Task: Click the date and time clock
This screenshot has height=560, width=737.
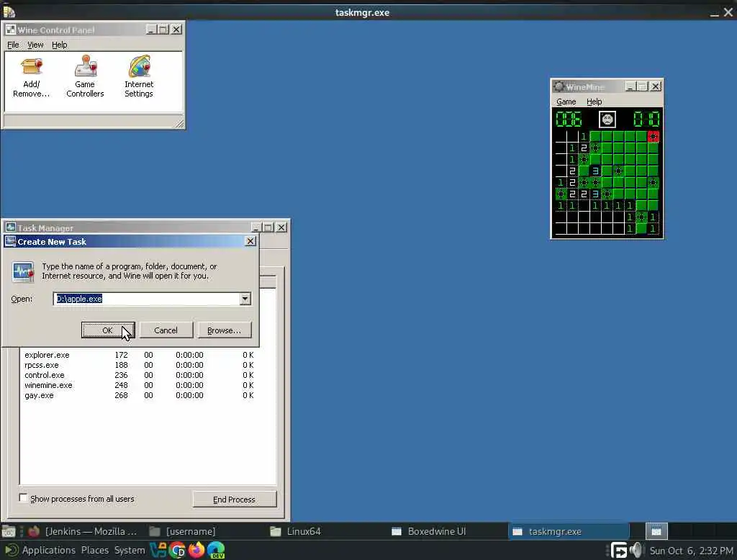Action: pos(691,550)
